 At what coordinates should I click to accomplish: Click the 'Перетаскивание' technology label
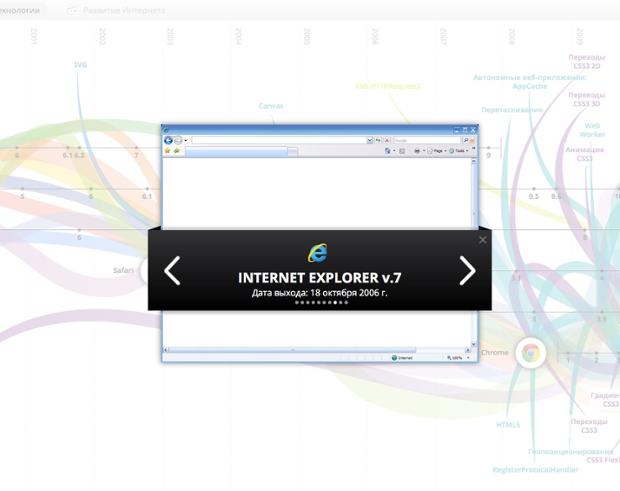click(x=512, y=110)
